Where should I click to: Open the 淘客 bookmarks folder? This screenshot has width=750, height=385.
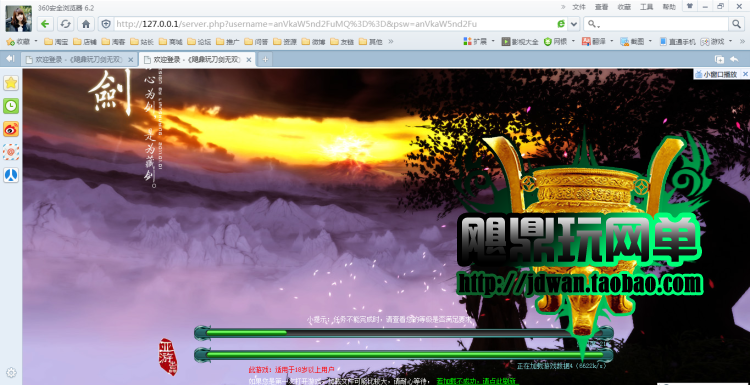coord(113,42)
